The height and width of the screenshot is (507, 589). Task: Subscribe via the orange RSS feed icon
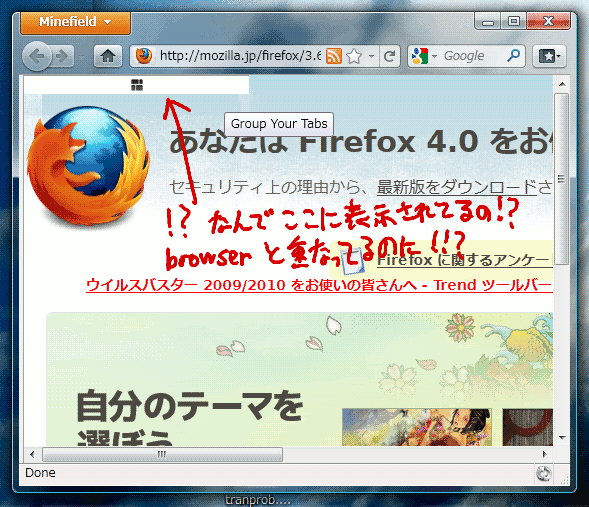334,56
